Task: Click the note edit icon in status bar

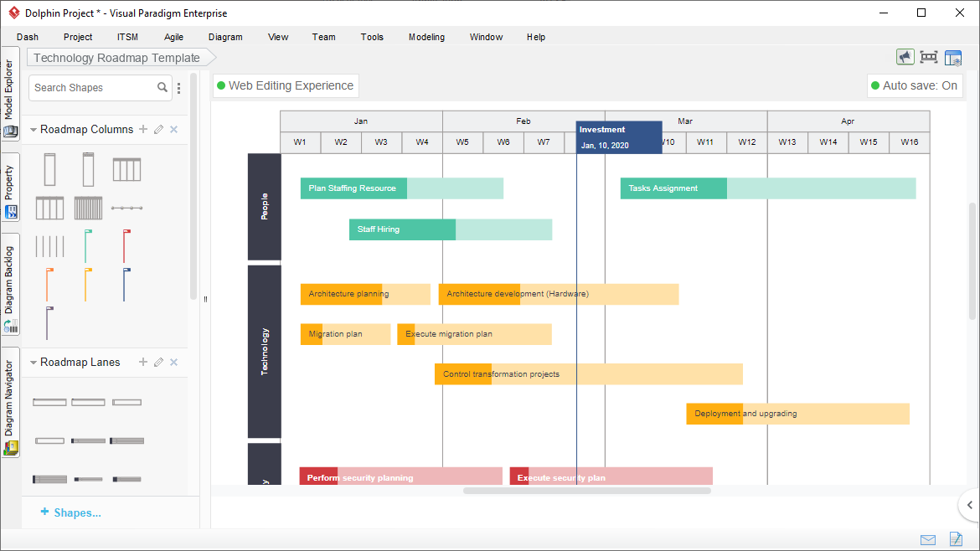Action: (x=957, y=538)
